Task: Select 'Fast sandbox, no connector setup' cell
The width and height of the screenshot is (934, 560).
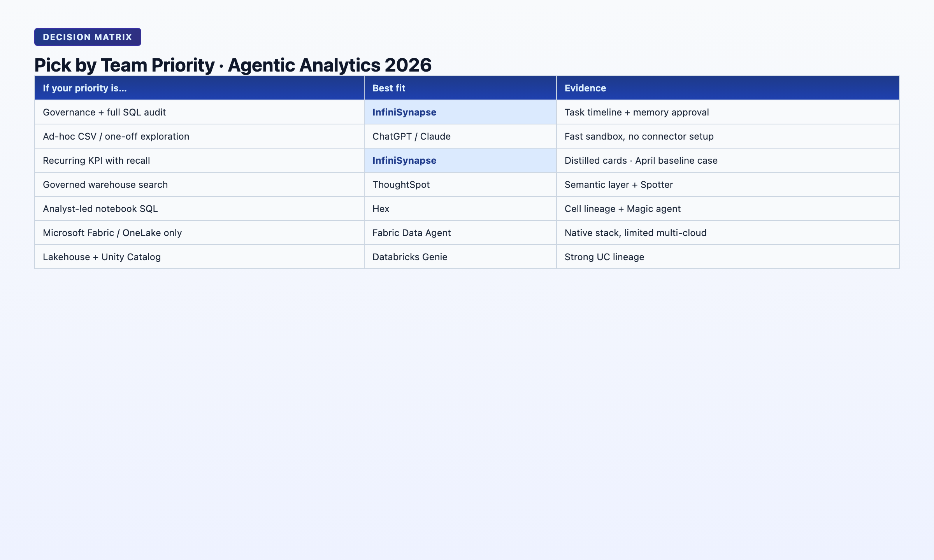Action: [728, 136]
